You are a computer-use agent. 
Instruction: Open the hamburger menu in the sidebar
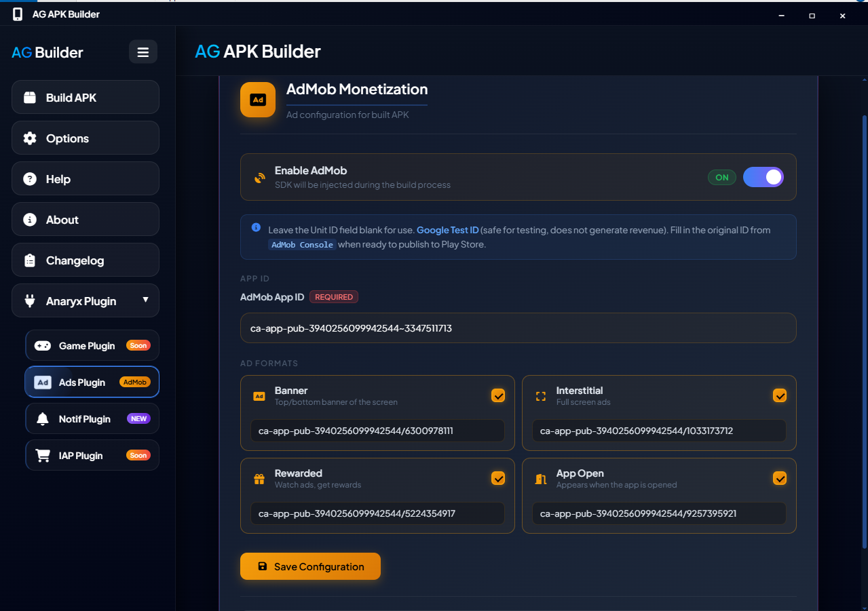[x=143, y=52]
